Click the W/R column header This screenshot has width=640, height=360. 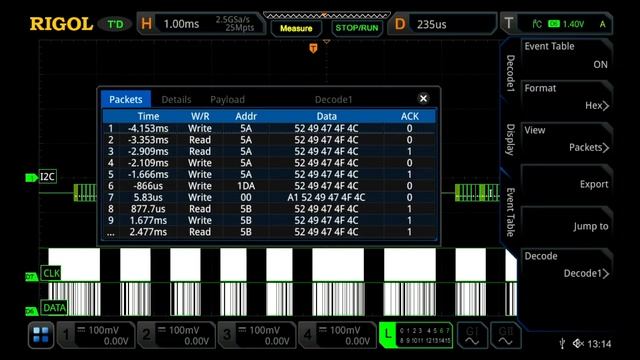point(200,116)
